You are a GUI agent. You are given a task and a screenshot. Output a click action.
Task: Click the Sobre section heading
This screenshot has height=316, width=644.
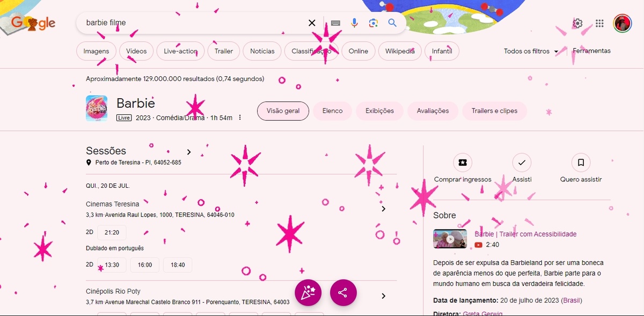[x=444, y=215]
